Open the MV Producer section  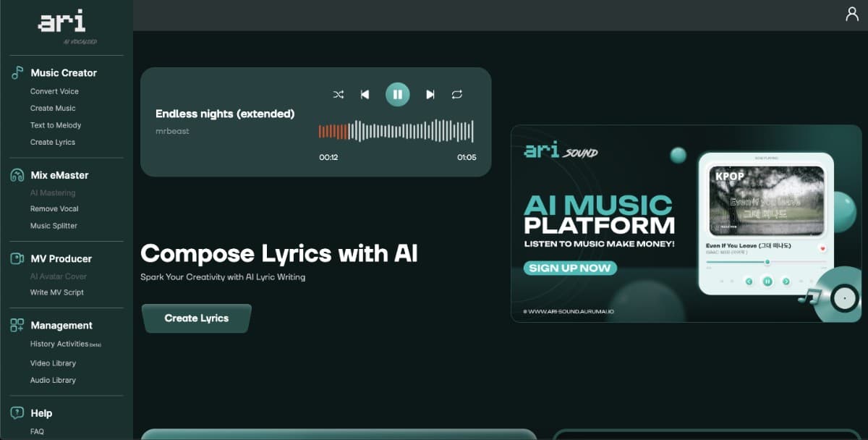[x=61, y=258]
